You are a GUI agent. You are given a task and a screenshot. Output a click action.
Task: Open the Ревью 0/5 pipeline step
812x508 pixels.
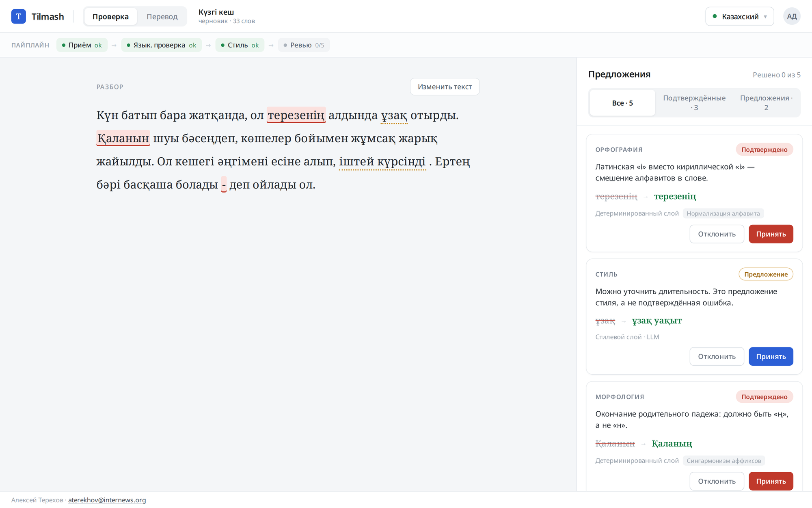click(x=304, y=45)
